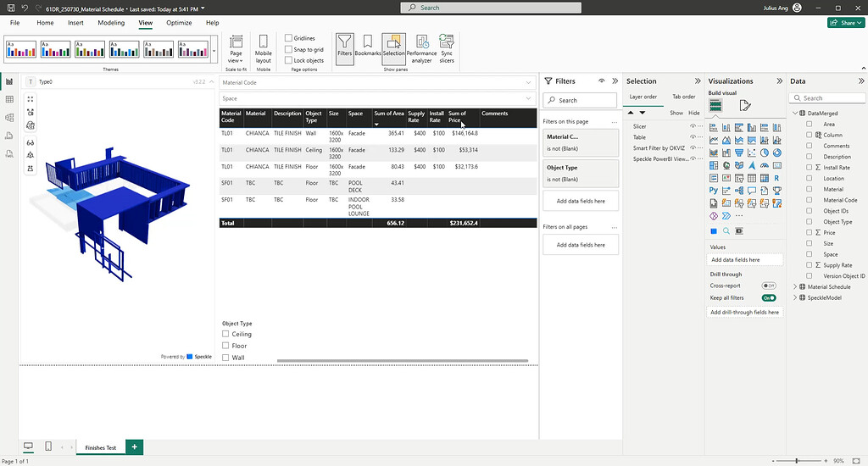This screenshot has width=868, height=466.
Task: Open Format visual tab icon
Action: click(744, 105)
